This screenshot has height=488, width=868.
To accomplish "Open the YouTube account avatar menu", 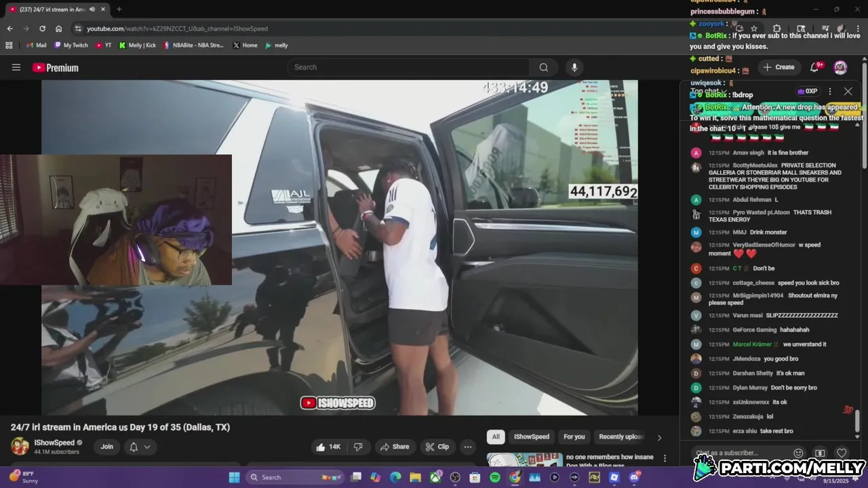I will 840,67.
